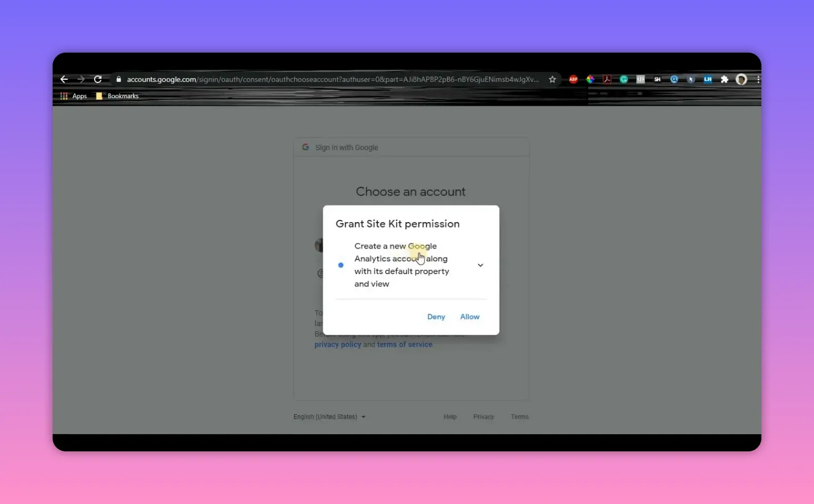Click the ColorZilla color wheel extension
This screenshot has width=814, height=504.
coord(590,79)
